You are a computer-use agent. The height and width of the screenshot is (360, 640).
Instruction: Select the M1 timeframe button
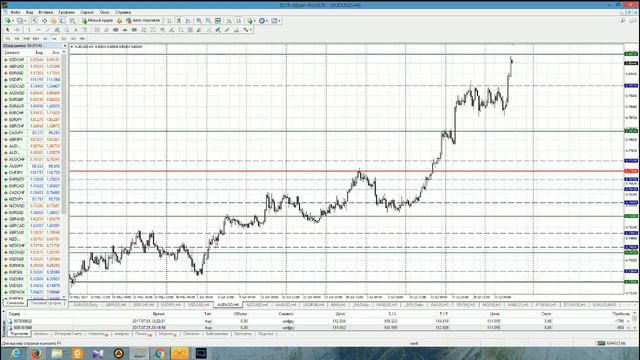click(8, 38)
